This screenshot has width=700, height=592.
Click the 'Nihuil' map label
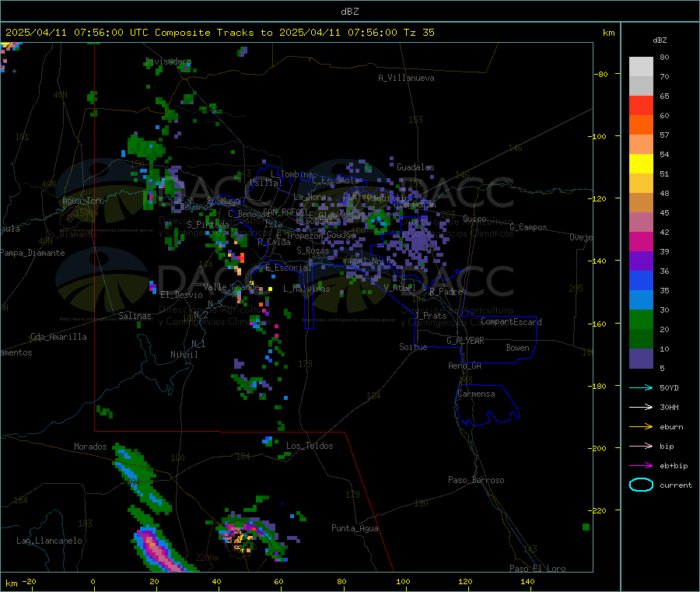[184, 355]
